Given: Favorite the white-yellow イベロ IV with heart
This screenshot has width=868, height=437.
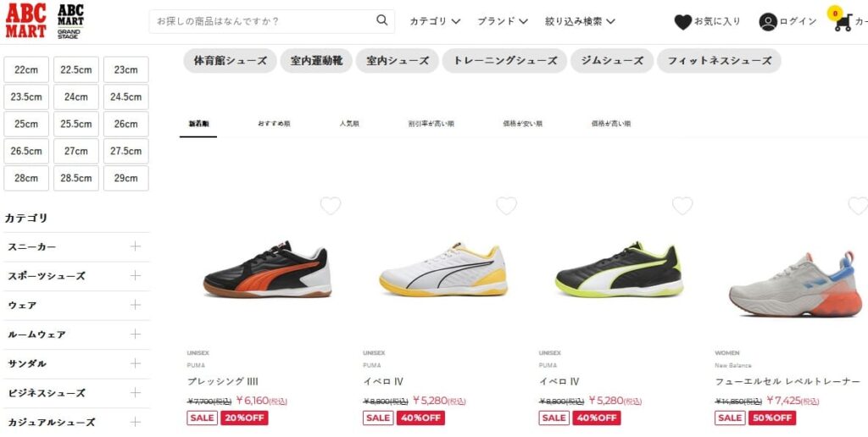Looking at the screenshot, I should pos(507,206).
